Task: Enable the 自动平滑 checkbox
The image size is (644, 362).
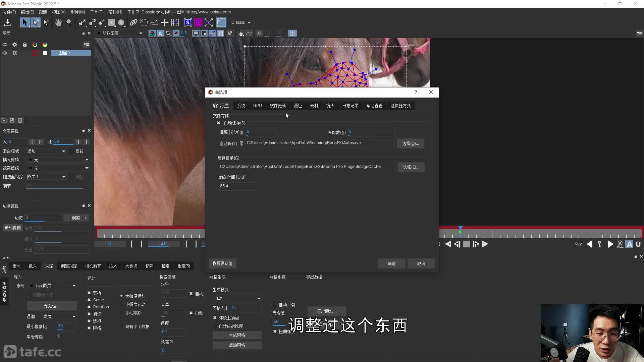Action: pos(275,304)
